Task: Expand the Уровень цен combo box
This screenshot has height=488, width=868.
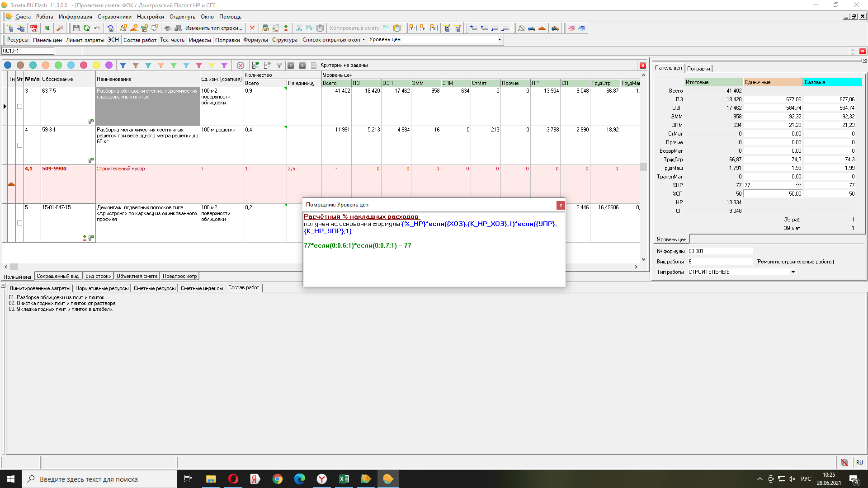Action: click(500, 40)
